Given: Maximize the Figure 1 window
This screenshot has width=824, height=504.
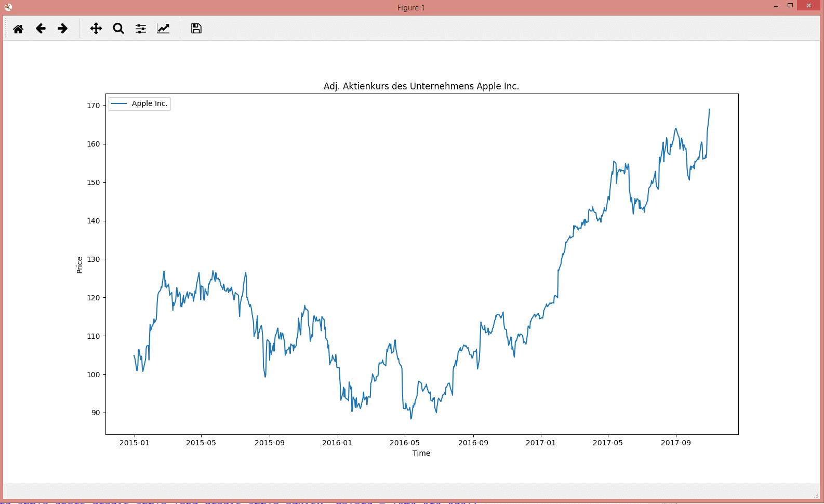Looking at the screenshot, I should pos(790,6).
